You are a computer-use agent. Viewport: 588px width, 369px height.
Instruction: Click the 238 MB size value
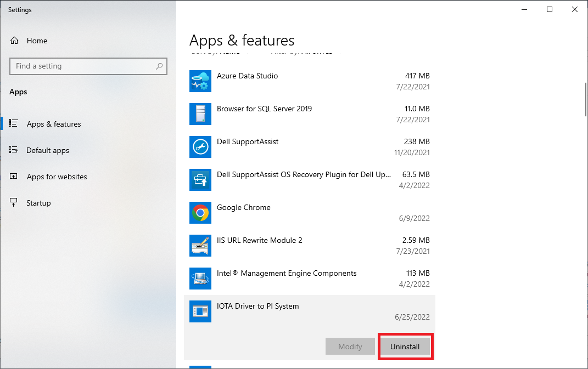417,141
